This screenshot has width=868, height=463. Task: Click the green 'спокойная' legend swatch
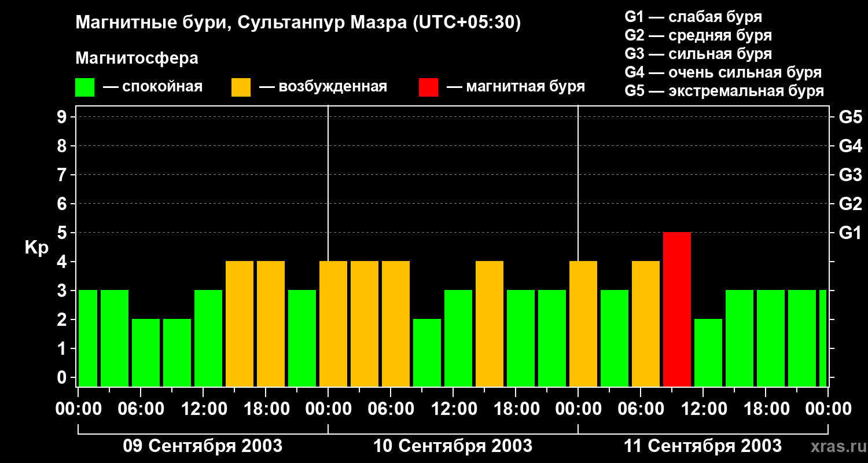[x=85, y=87]
